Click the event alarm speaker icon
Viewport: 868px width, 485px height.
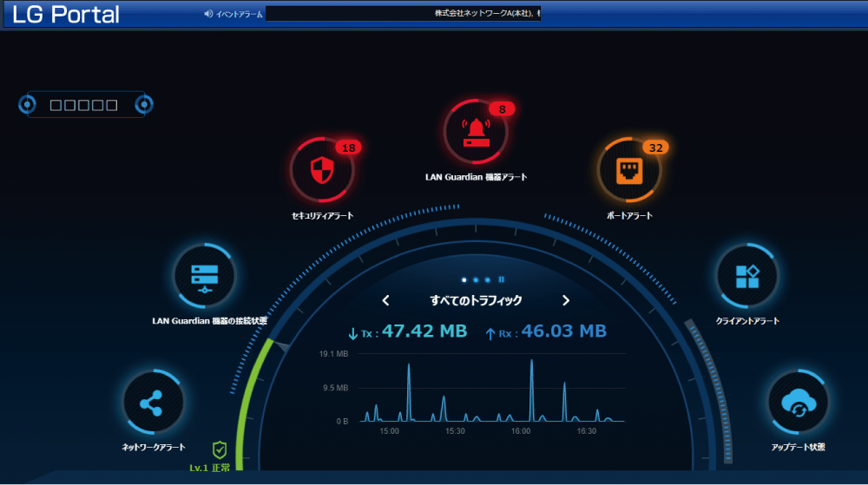point(208,14)
